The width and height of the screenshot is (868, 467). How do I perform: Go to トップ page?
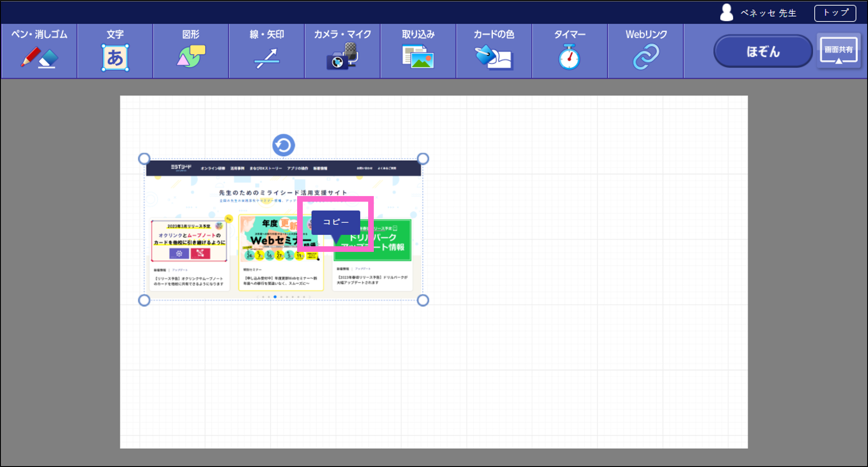(x=835, y=13)
